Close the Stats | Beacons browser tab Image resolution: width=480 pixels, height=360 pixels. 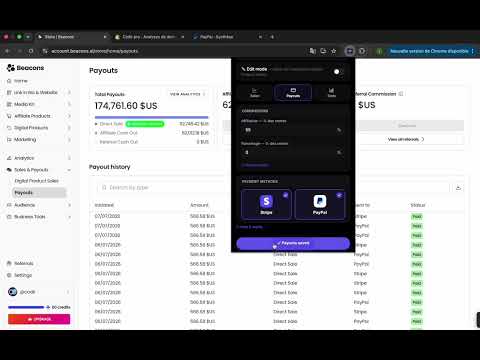pyautogui.click(x=105, y=37)
